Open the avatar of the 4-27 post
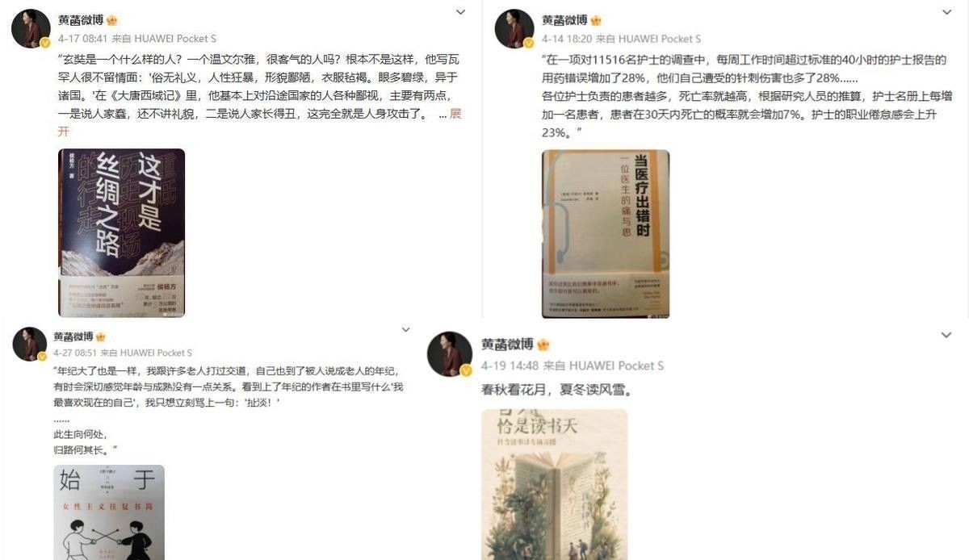 (x=31, y=345)
